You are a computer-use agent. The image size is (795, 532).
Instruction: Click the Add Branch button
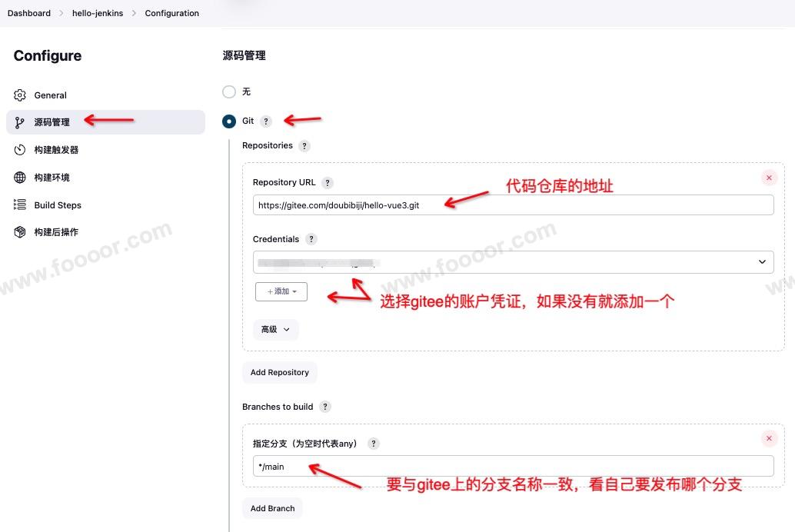tap(272, 508)
